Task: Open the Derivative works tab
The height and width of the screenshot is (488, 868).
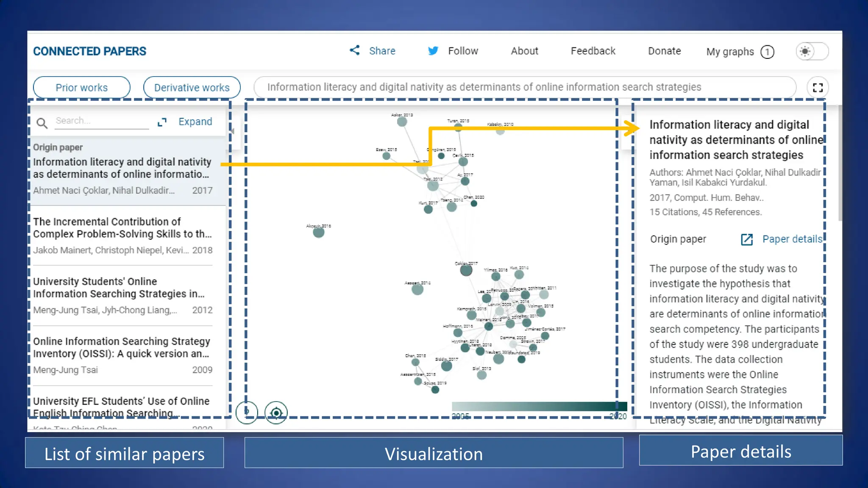Action: click(192, 88)
